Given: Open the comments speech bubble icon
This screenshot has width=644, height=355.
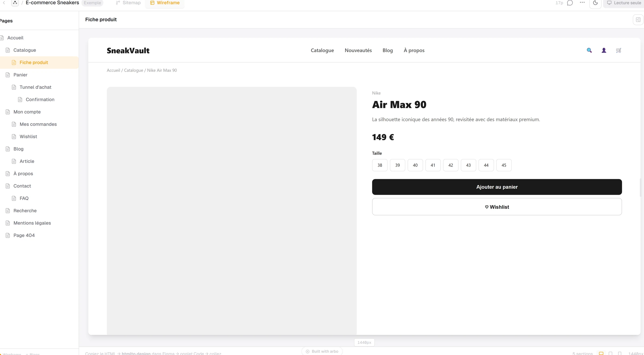Looking at the screenshot, I should (x=570, y=3).
